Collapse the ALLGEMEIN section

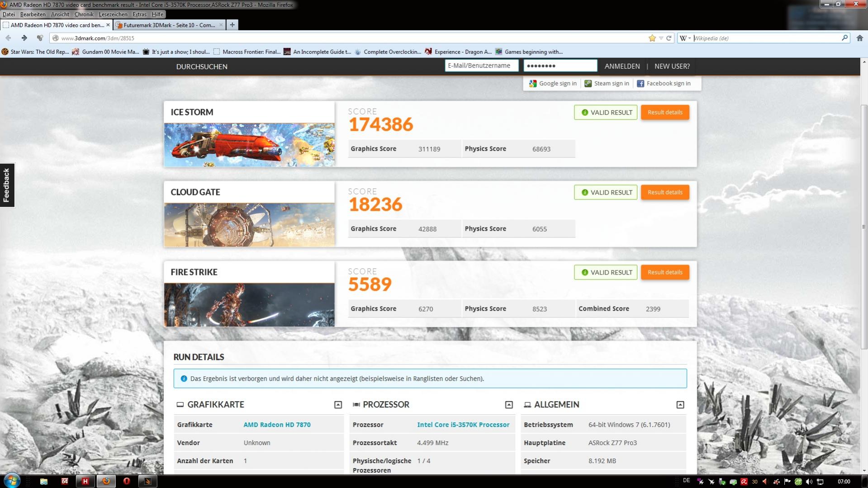coord(680,405)
